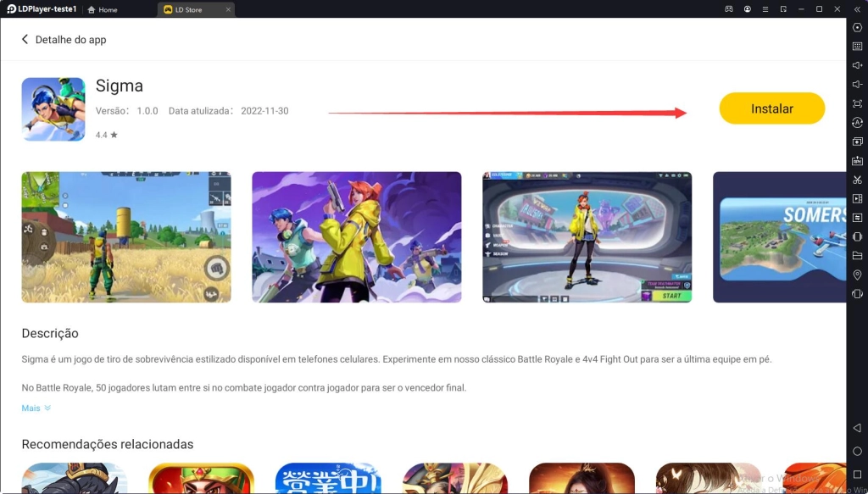Collapse the right sidebar with double chevron
This screenshot has height=494, width=868.
point(857,9)
